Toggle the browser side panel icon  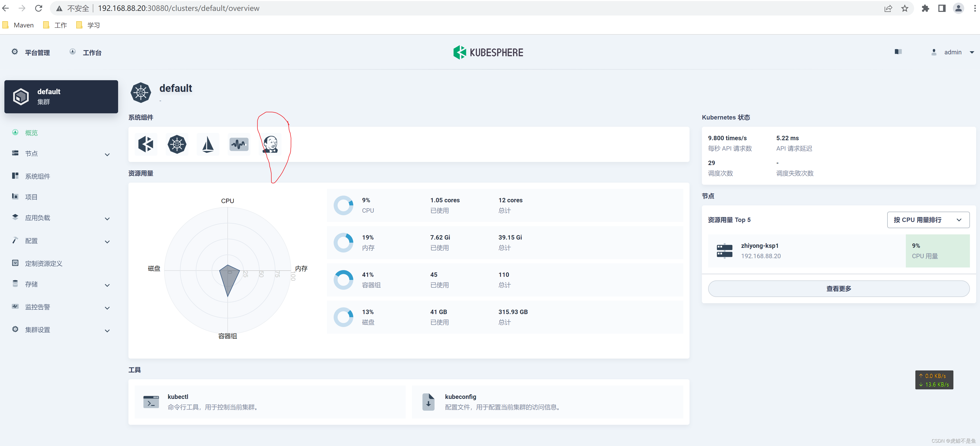click(x=941, y=8)
